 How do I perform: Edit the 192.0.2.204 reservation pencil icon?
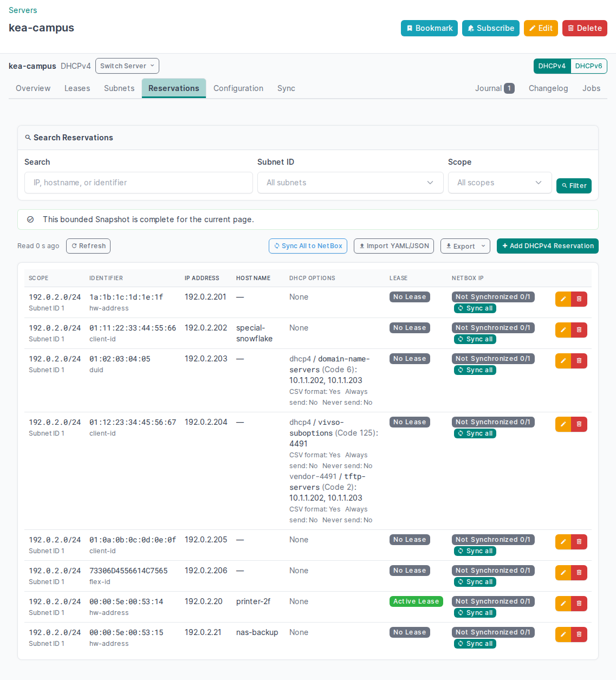pos(563,424)
